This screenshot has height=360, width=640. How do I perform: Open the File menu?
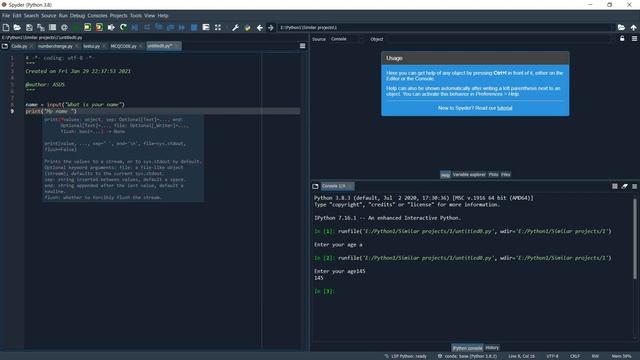[x=6, y=16]
